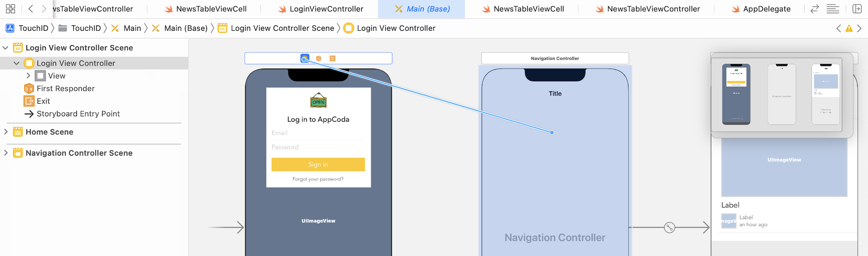The width and height of the screenshot is (868, 256).
Task: Expand the Home Scene outline group
Action: point(6,132)
